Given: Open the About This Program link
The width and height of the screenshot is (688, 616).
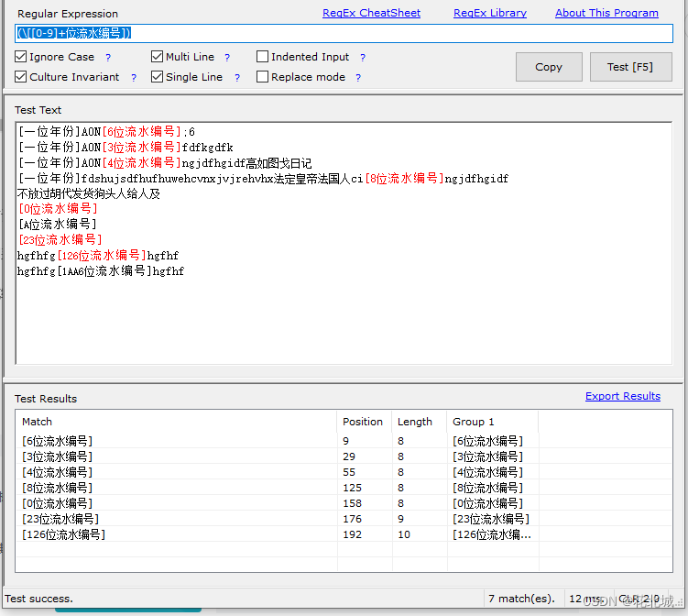Looking at the screenshot, I should (606, 13).
